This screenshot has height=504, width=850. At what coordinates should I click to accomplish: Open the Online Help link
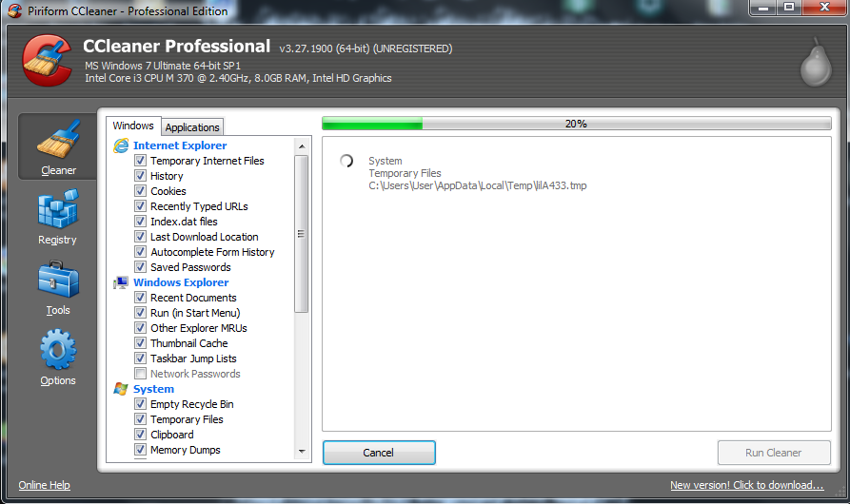click(45, 485)
